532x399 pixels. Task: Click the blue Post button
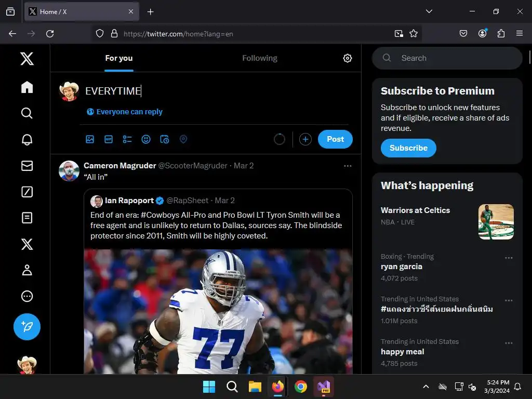pos(335,139)
